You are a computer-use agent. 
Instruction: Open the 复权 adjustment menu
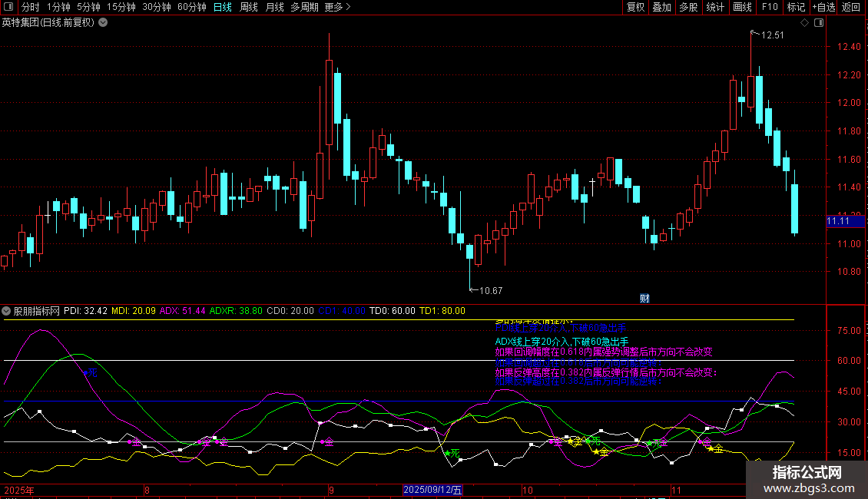coord(635,7)
